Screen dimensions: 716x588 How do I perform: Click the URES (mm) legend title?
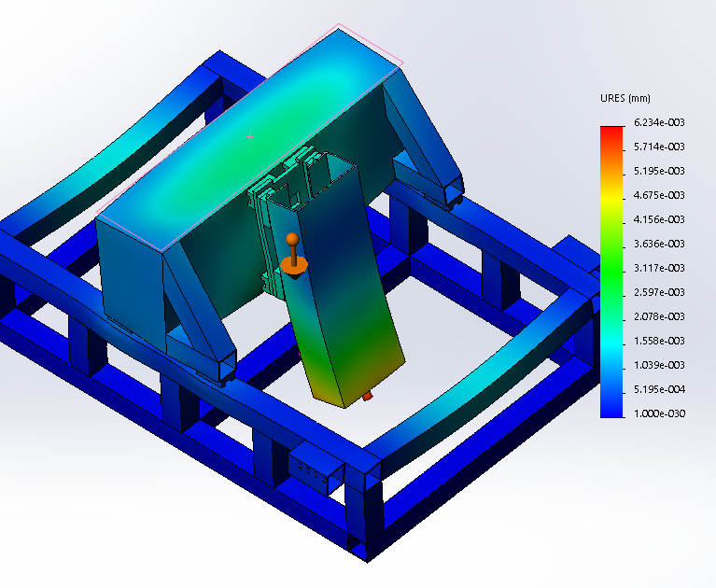point(625,98)
